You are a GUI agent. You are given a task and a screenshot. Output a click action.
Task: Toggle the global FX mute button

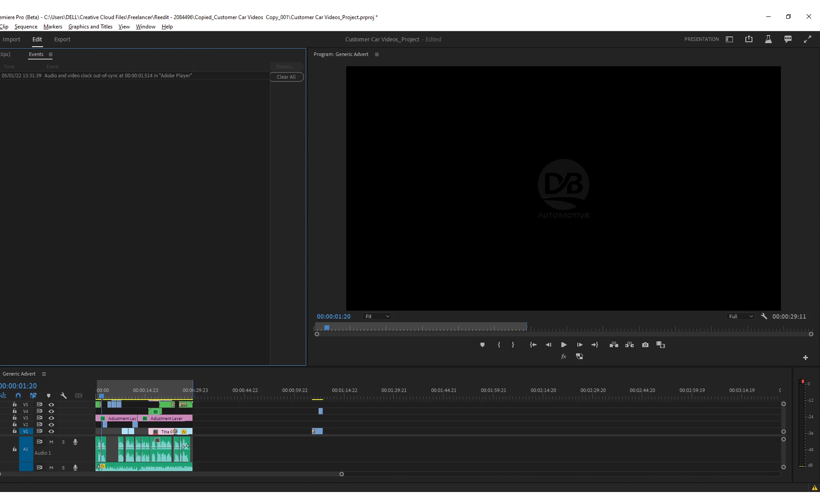tap(564, 356)
